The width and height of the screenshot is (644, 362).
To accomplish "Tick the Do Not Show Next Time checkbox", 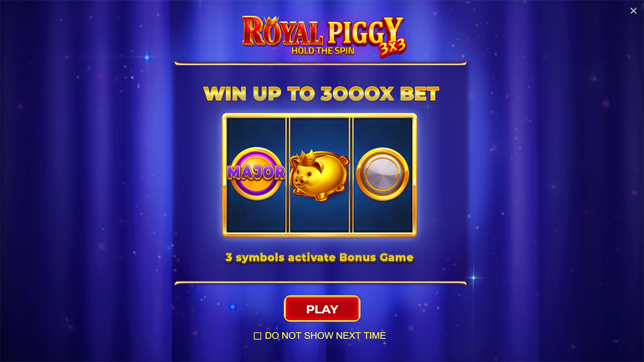I will coord(258,336).
